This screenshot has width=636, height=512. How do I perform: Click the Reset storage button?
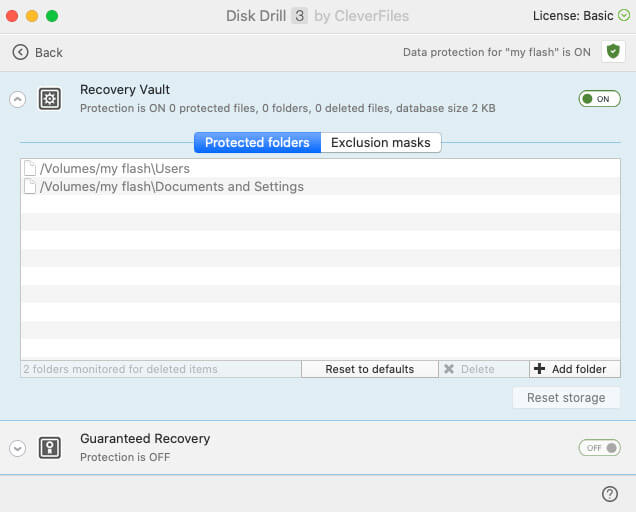566,398
